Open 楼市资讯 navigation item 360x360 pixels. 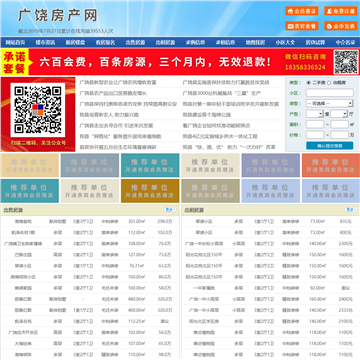click(x=45, y=42)
